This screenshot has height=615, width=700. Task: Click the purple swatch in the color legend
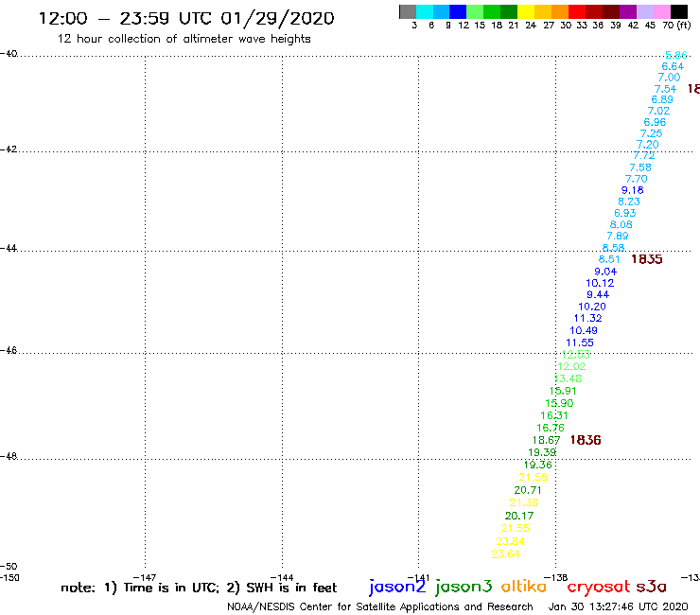click(x=628, y=11)
